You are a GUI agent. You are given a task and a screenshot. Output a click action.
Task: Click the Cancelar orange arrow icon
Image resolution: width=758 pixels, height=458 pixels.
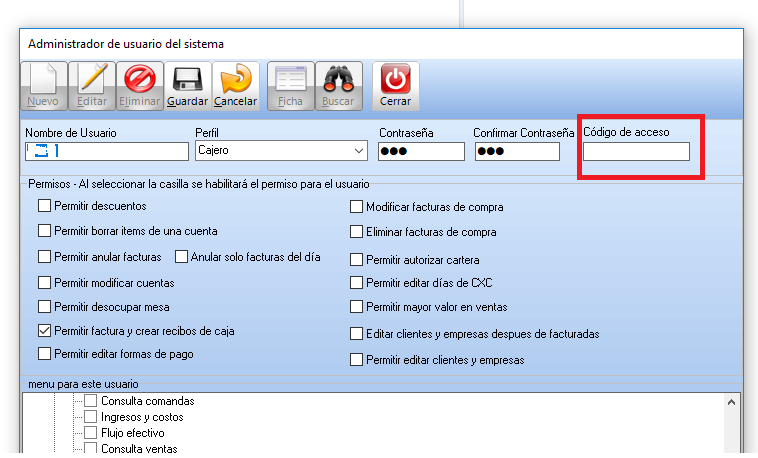point(236,86)
